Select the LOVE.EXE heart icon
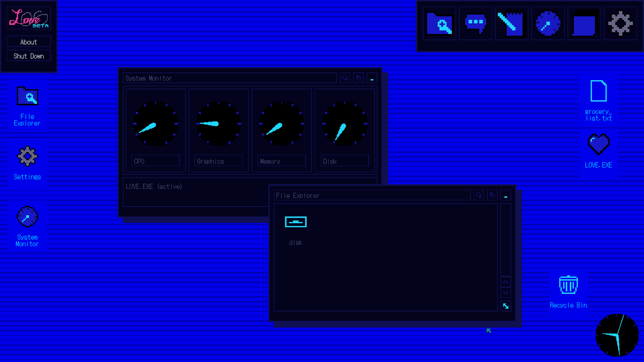Image resolution: width=644 pixels, height=362 pixels. point(599,151)
